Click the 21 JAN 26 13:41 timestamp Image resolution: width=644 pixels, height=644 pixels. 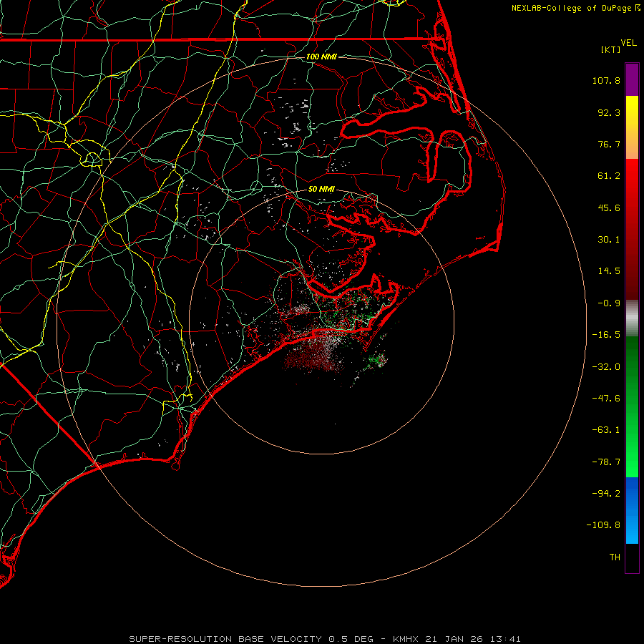pos(473,639)
